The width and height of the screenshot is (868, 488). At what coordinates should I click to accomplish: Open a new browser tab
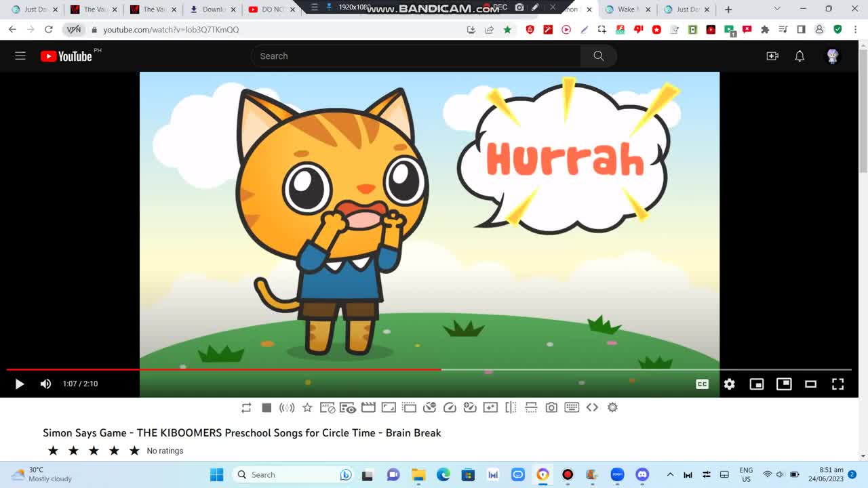pos(728,9)
